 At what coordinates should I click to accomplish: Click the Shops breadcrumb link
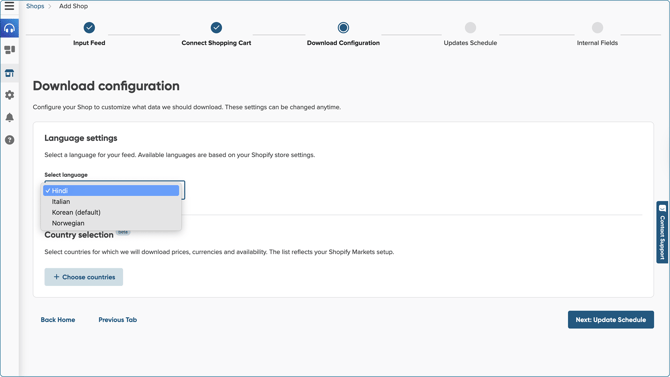35,6
